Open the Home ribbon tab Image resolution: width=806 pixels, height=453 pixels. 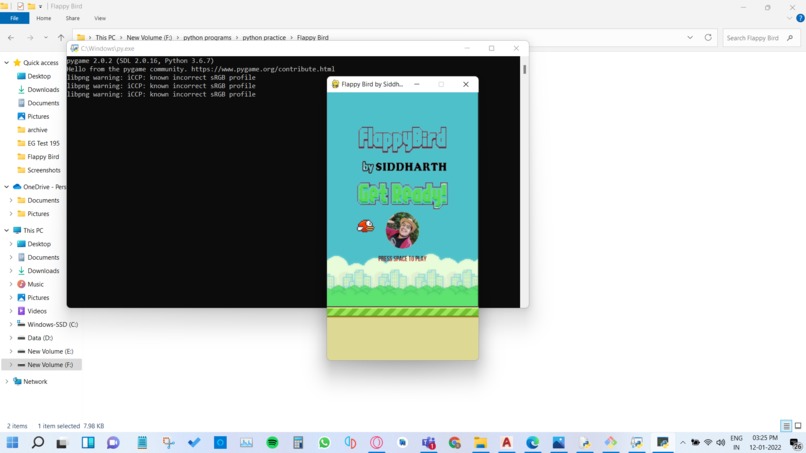[x=44, y=18]
